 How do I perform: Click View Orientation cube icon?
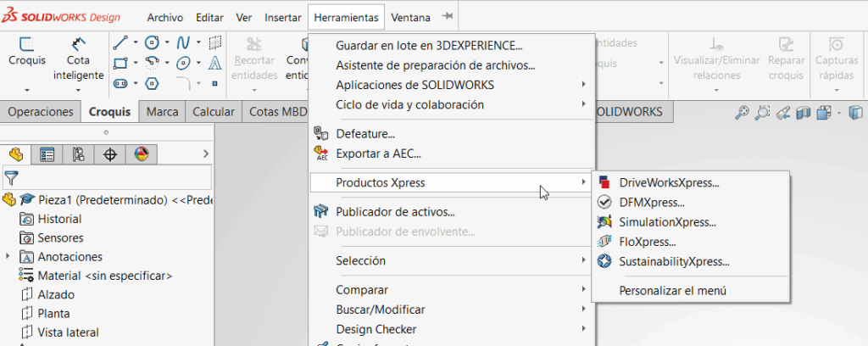coord(825,113)
